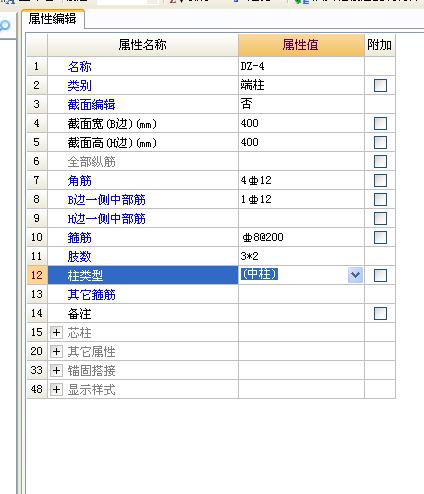Select the 角筋 property label
Viewport: 424px width, 494px height.
click(x=79, y=181)
